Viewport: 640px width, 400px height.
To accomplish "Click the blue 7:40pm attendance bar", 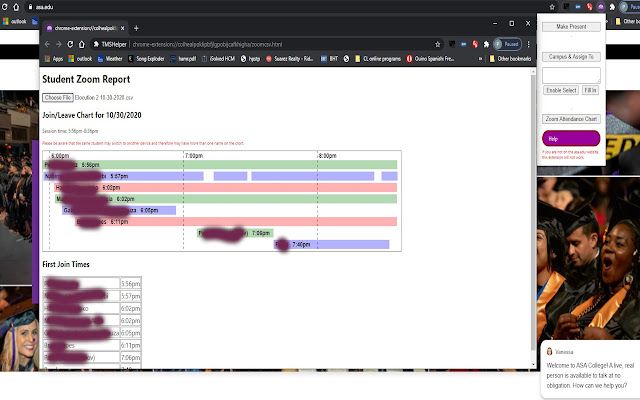I will pyautogui.click(x=331, y=244).
